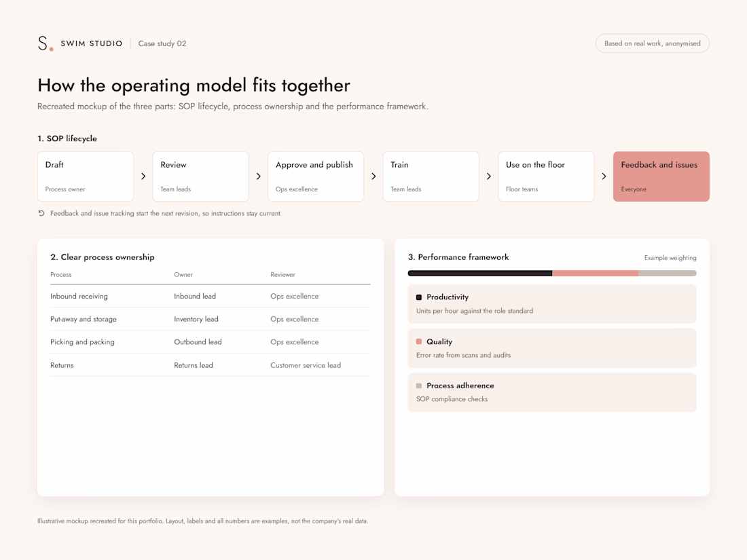Open the Process adherence metric card

tap(552, 392)
